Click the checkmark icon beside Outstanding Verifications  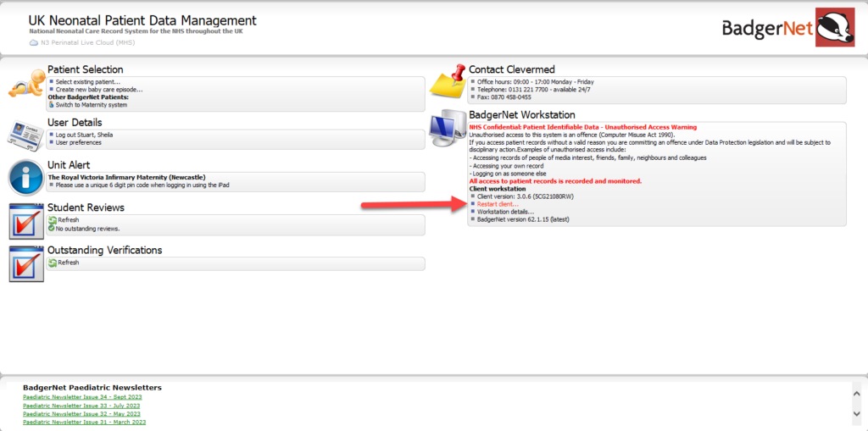coord(26,264)
